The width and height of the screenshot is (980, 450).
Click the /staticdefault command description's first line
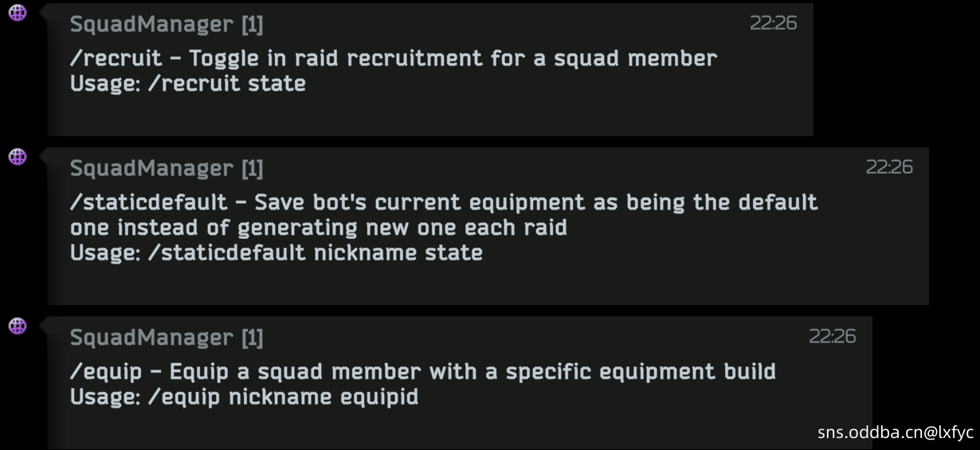pos(444,202)
